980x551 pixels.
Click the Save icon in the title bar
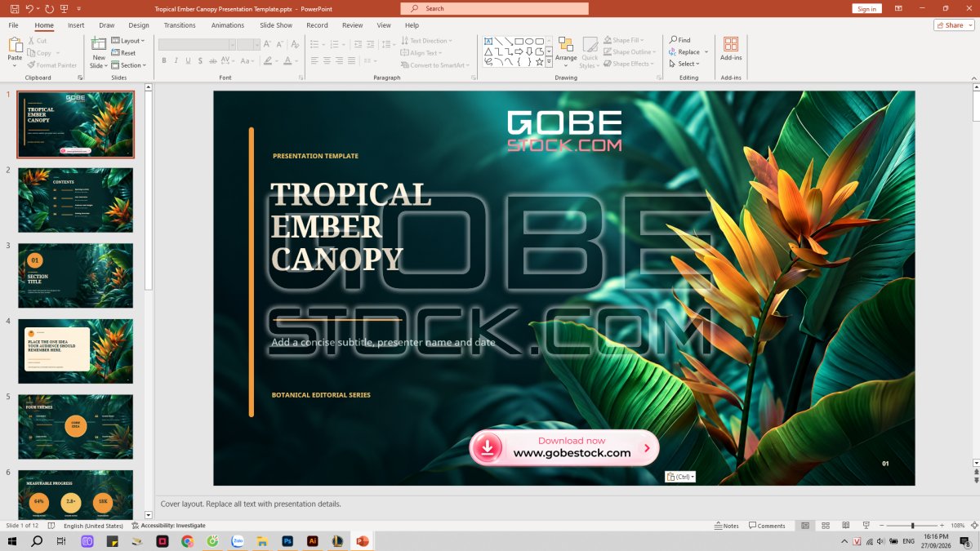[14, 8]
